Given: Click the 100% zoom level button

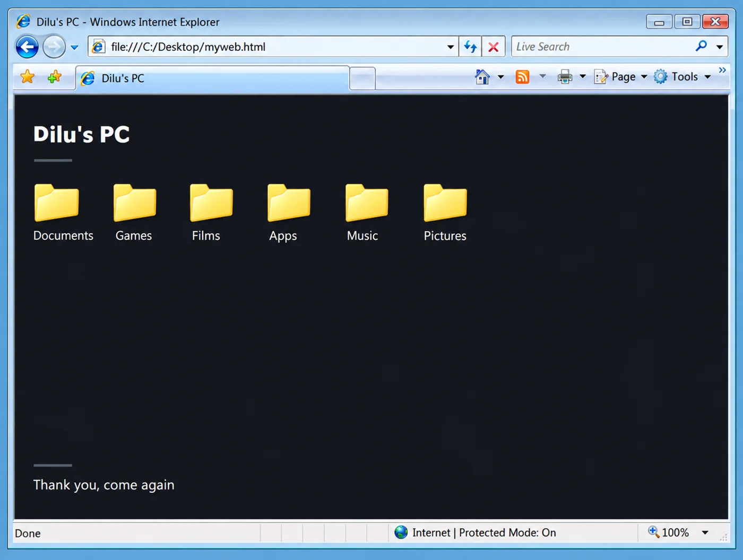Looking at the screenshot, I should pyautogui.click(x=669, y=532).
